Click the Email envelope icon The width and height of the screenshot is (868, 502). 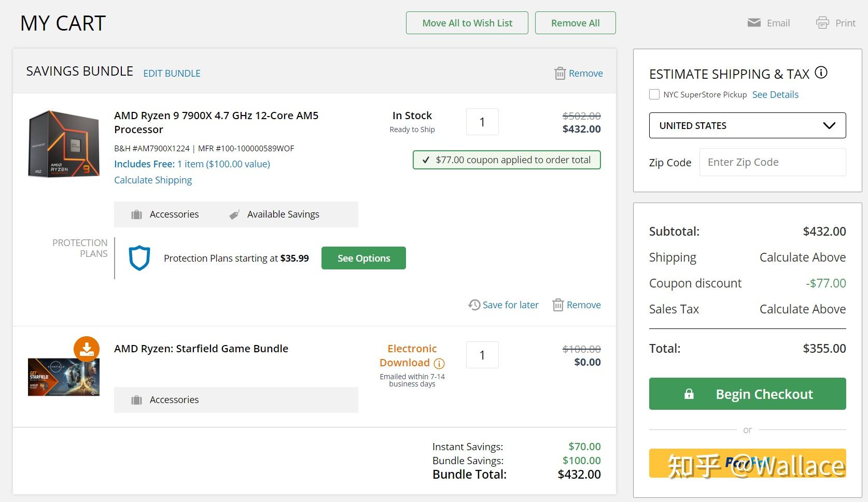pos(754,23)
